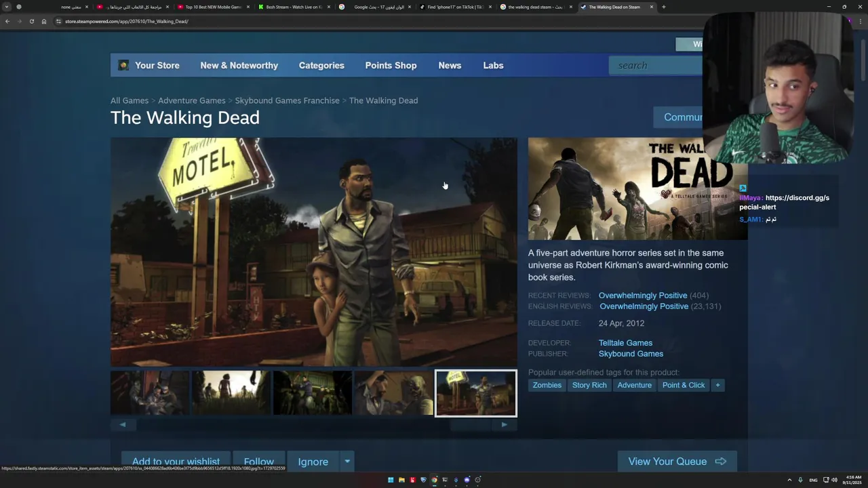Close the 'Top 10 Best NEW Mobile Games' tab
This screenshot has width=868, height=488.
click(248, 7)
